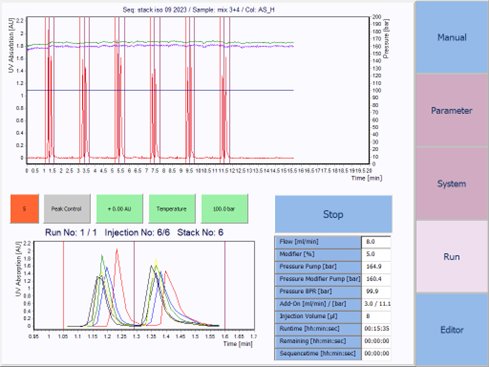Click the + 0.00 AU button
The height and width of the screenshot is (367, 489).
[x=119, y=209]
